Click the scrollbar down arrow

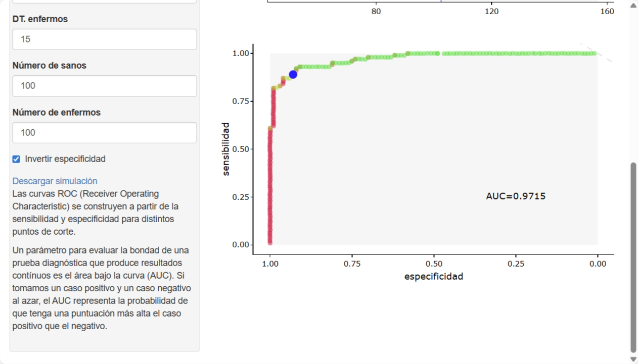tap(633, 359)
